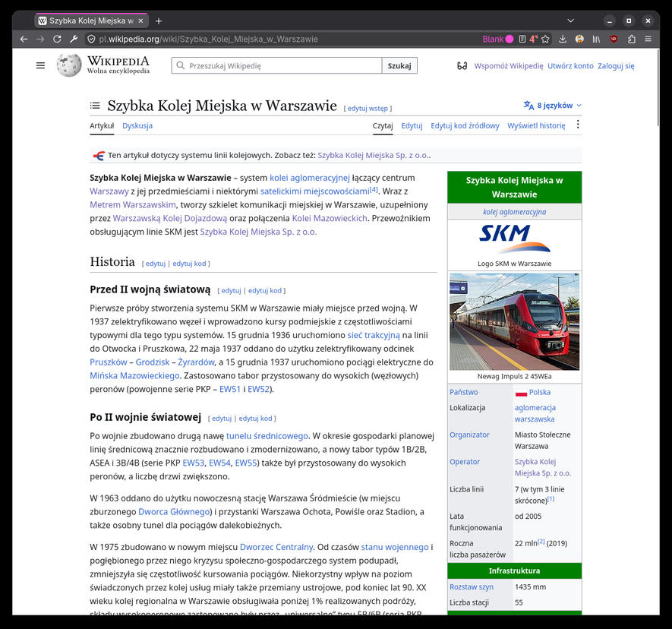The width and height of the screenshot is (672, 629).
Task: Reload the page with the refresh icon
Action: point(57,39)
